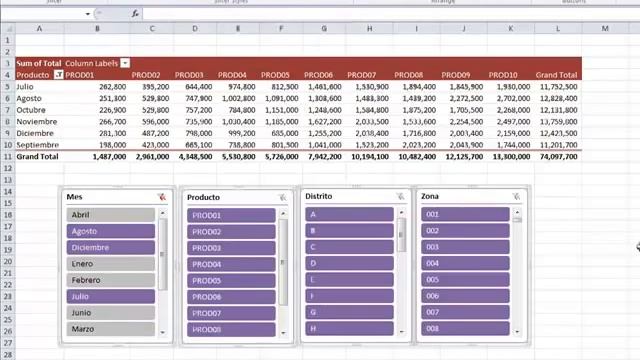Viewport: 640px width, 360px height.
Task: Select column A header
Action: pos(40,29)
